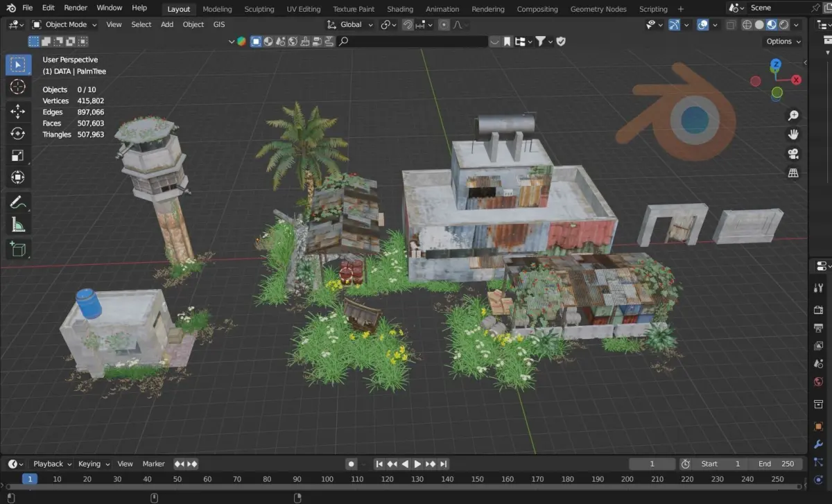Screen dimensions: 832x504
Task: Switch orthographic perspective grid icon
Action: [793, 173]
